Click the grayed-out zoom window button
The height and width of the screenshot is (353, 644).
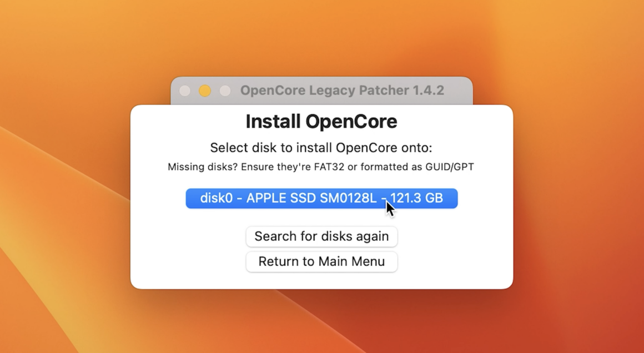[x=225, y=90]
